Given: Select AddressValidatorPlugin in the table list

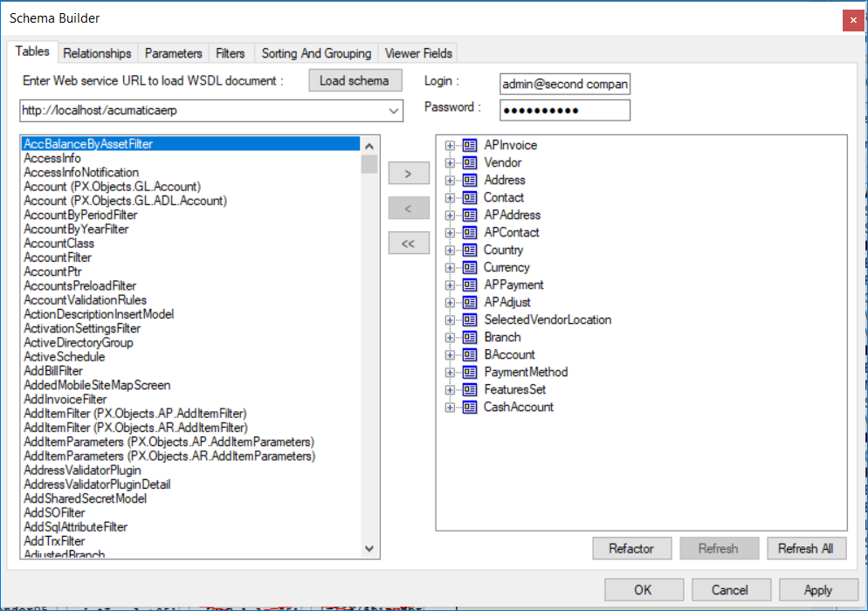Looking at the screenshot, I should 191,470.
